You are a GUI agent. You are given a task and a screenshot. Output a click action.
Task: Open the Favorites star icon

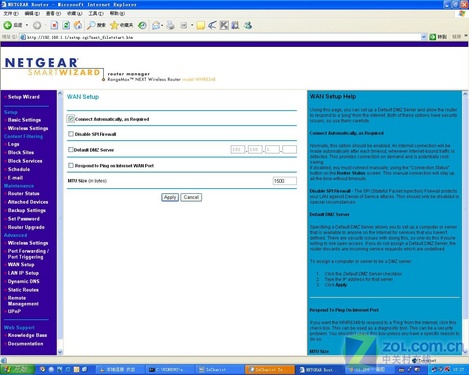click(114, 25)
